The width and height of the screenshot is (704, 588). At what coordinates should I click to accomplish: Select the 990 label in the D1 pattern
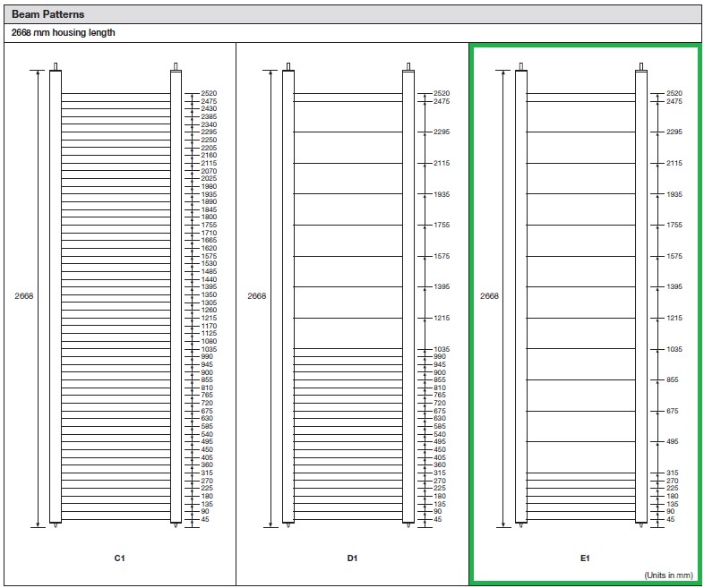coord(440,357)
